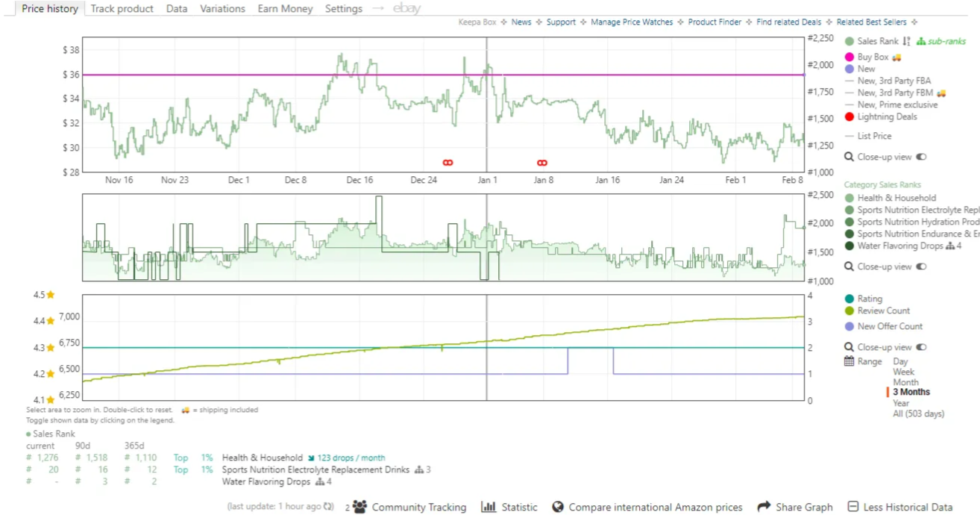Open Related Best Sellers

coord(873,22)
